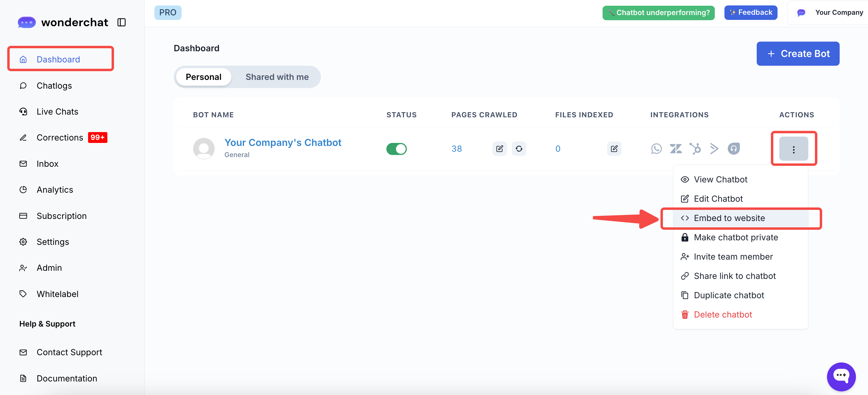
Task: Edit pages crawled with pencil icon
Action: coord(499,149)
